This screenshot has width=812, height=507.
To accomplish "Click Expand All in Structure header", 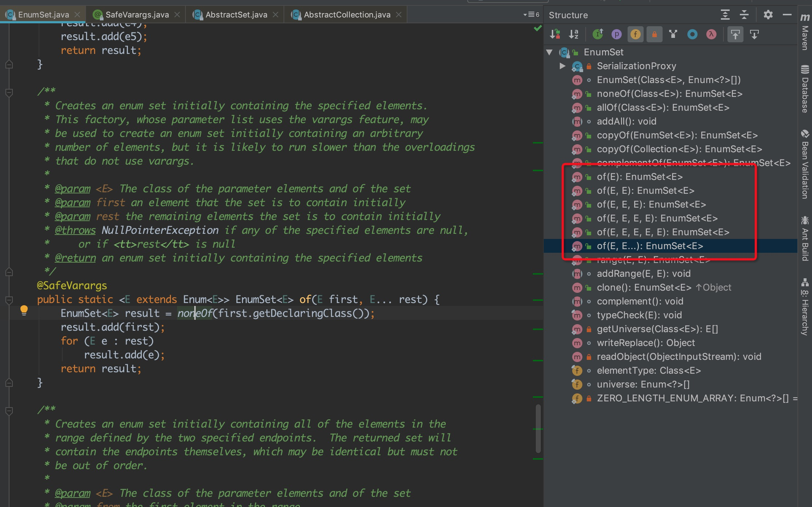I will tap(725, 15).
